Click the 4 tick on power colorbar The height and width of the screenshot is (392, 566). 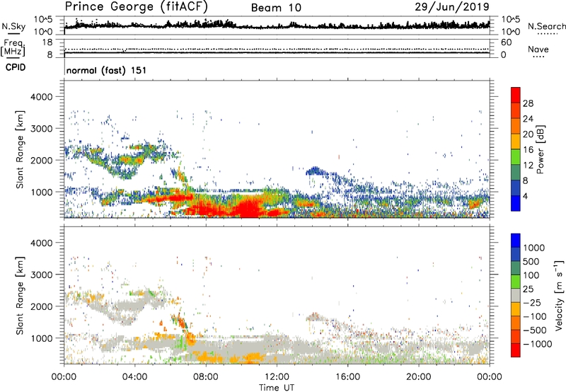coord(525,197)
